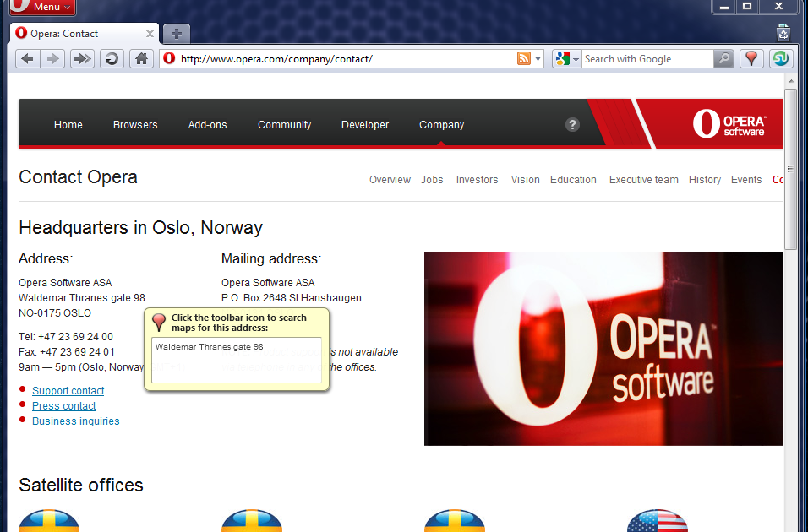The width and height of the screenshot is (808, 532).
Task: Open the Business inquiries link
Action: pos(76,421)
